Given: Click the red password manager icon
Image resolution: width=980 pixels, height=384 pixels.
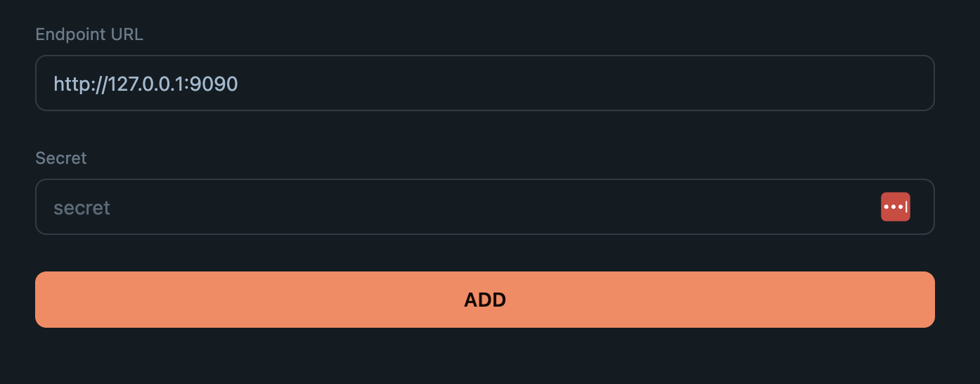Looking at the screenshot, I should point(895,207).
